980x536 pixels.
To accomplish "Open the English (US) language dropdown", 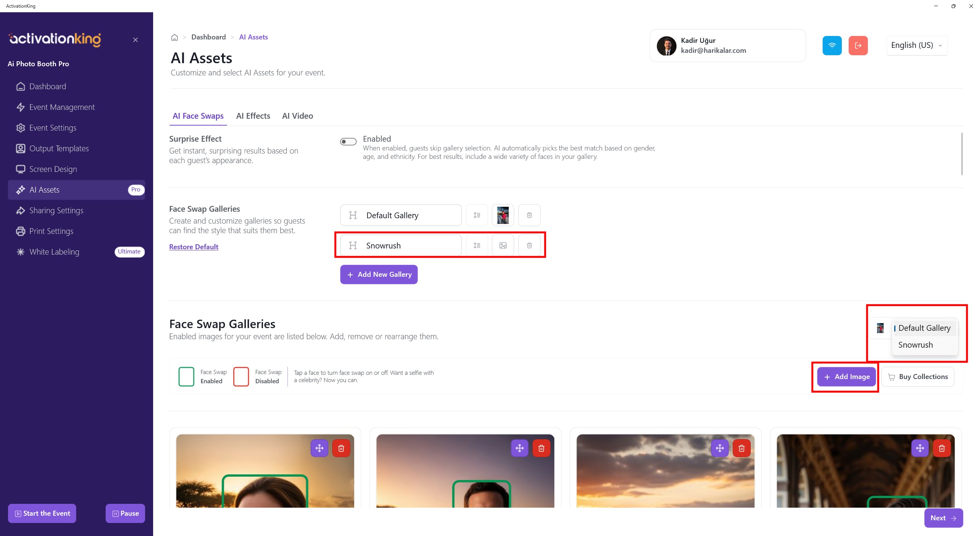I will pos(916,45).
